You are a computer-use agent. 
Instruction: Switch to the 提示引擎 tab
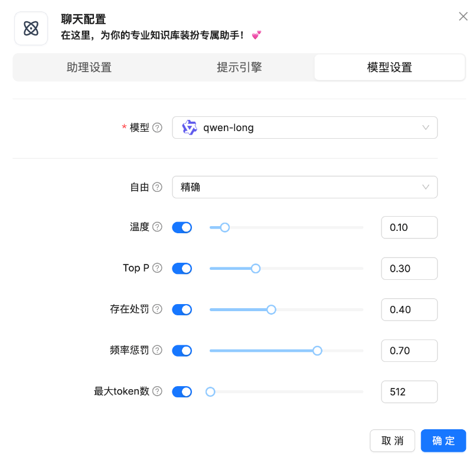click(239, 67)
